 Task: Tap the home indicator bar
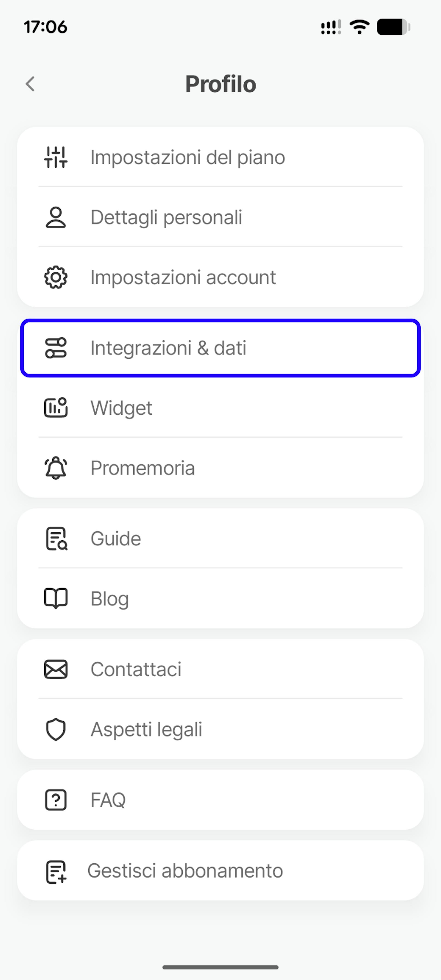point(220,967)
